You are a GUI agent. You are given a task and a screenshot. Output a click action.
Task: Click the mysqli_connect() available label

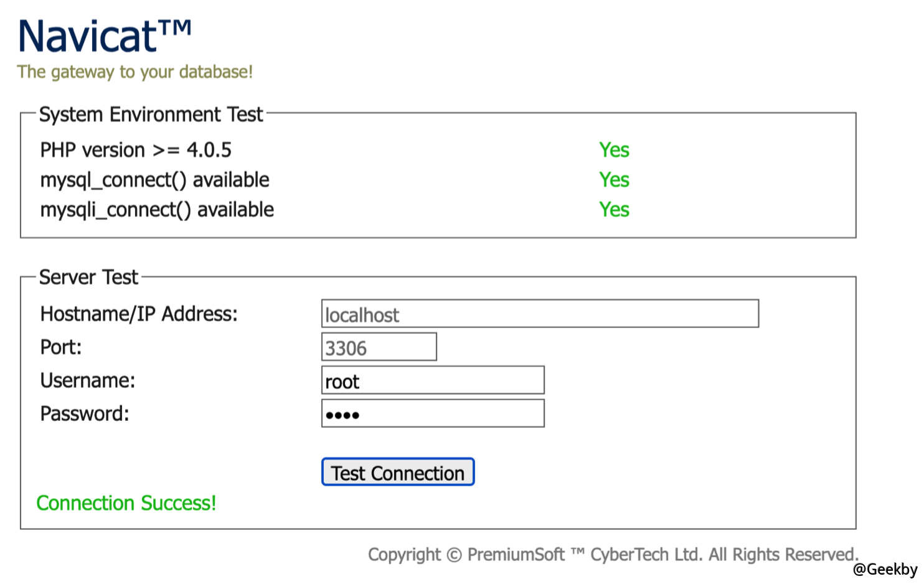click(157, 210)
